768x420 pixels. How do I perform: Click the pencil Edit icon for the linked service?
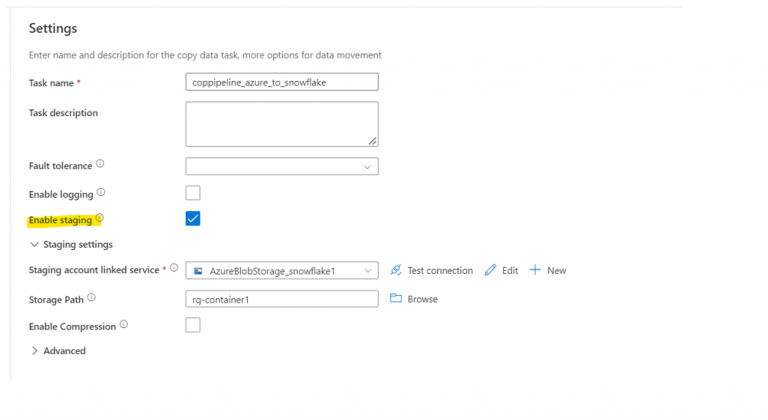coord(491,270)
